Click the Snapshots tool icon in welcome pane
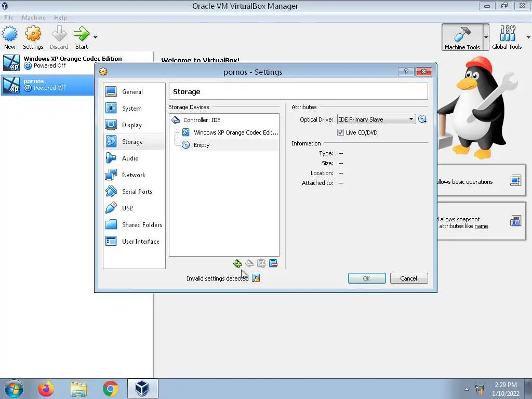The height and width of the screenshot is (399, 532). (515, 221)
